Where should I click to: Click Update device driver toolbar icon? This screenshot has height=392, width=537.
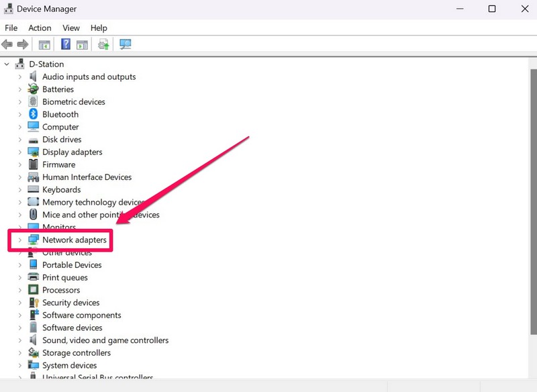[103, 44]
